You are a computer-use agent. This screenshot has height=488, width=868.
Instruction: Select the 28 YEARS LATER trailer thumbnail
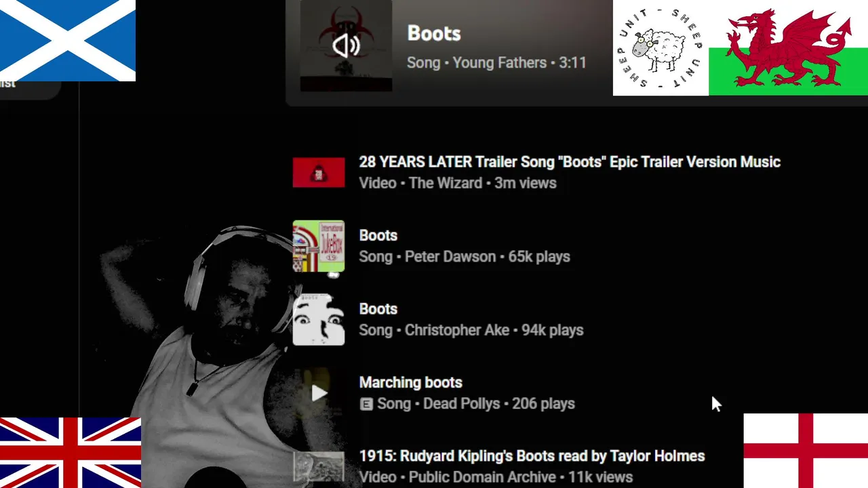pyautogui.click(x=319, y=172)
